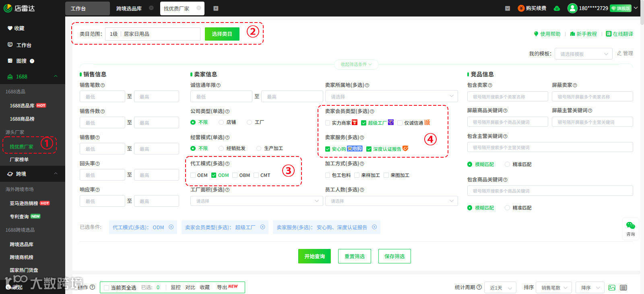Screen dimensions: 644x294
Task: Open 1688选品库 in sidebar
Action: 22,106
